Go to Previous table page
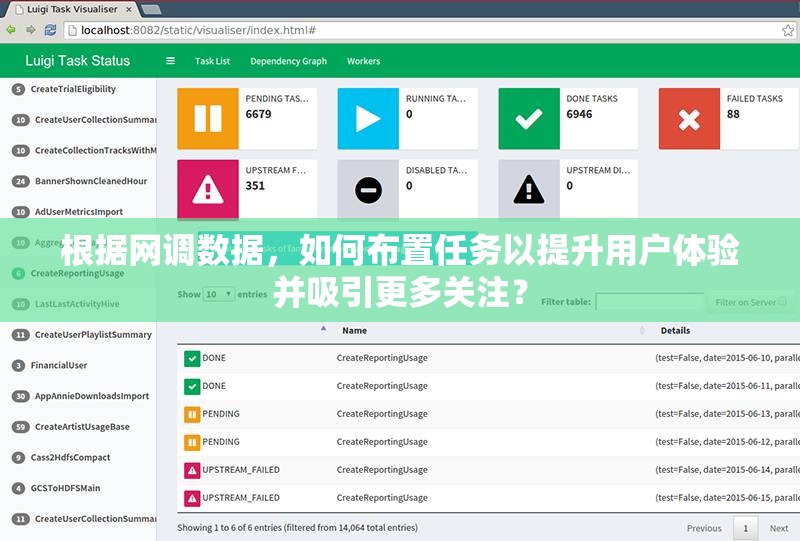 point(704,528)
